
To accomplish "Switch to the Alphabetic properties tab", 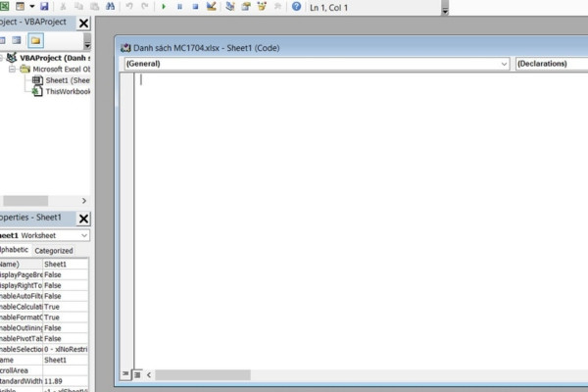I will coord(15,250).
